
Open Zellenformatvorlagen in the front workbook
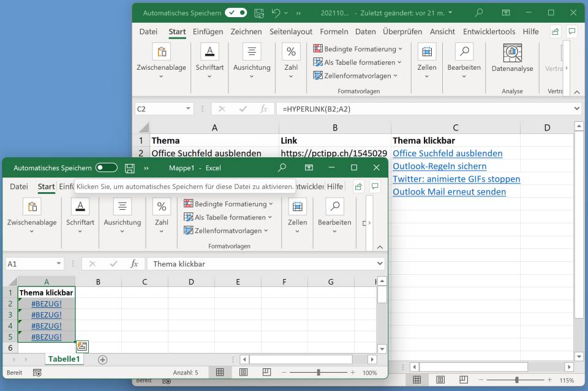pos(225,231)
